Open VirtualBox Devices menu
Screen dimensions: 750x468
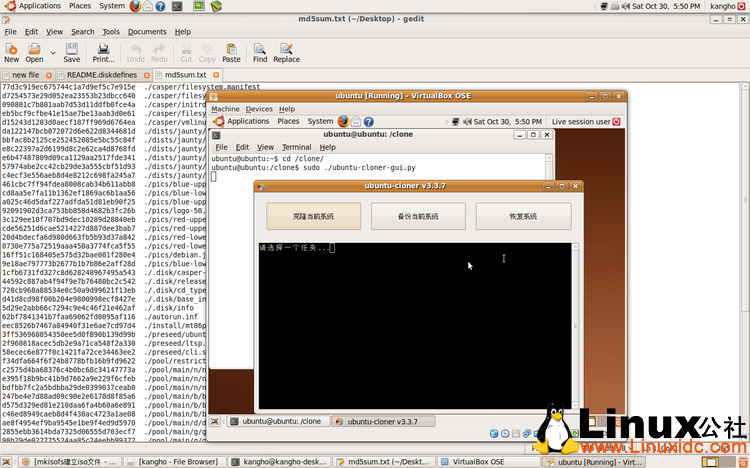pyautogui.click(x=259, y=109)
